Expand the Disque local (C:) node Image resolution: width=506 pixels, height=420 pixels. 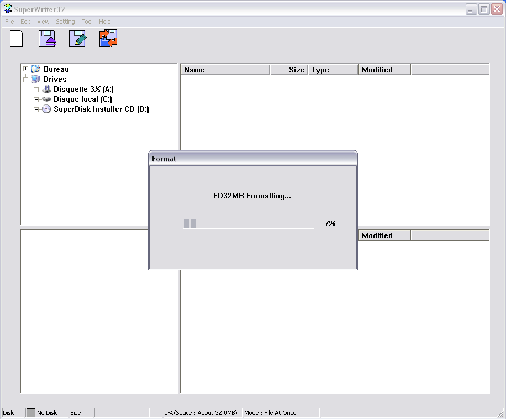click(x=36, y=99)
